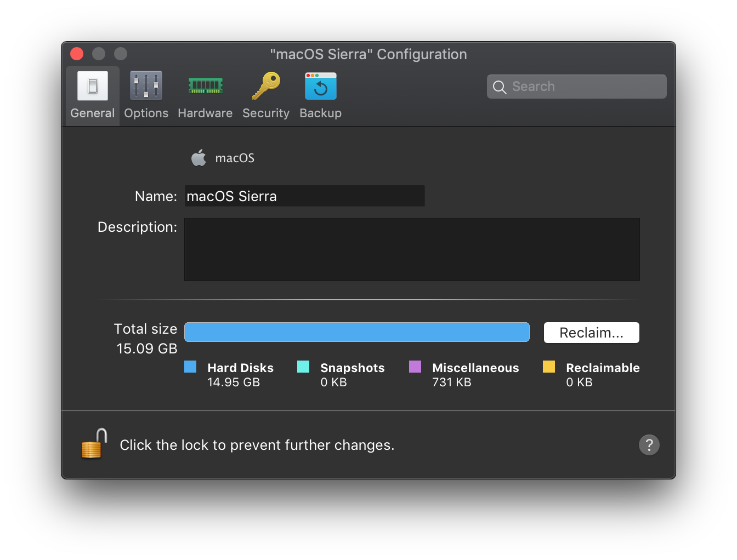Screen dimensions: 737x560
Task: Click inside the Description text box
Action: [412, 249]
